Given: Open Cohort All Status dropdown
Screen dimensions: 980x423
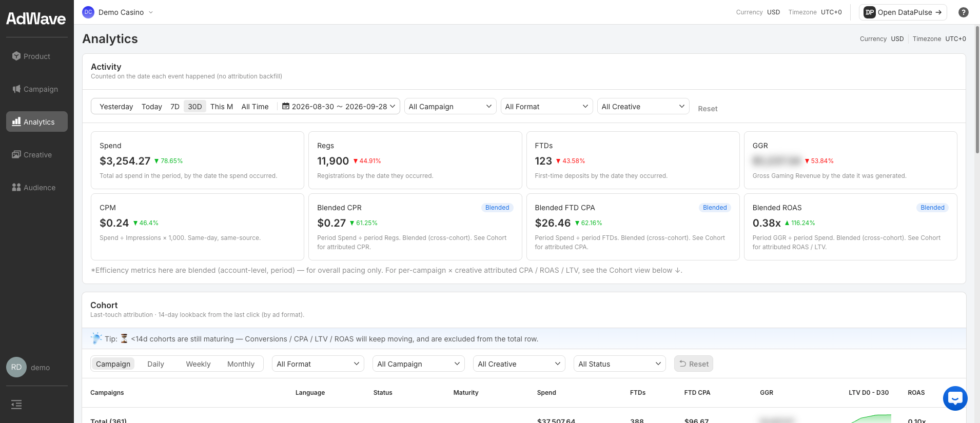Looking at the screenshot, I should 620,364.
